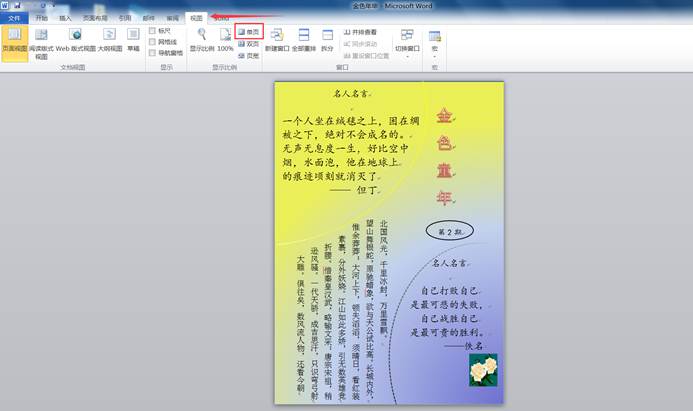Select Web Layout view (Web 版式视图)
Screen dimensions: 693x411
pyautogui.click(x=75, y=43)
